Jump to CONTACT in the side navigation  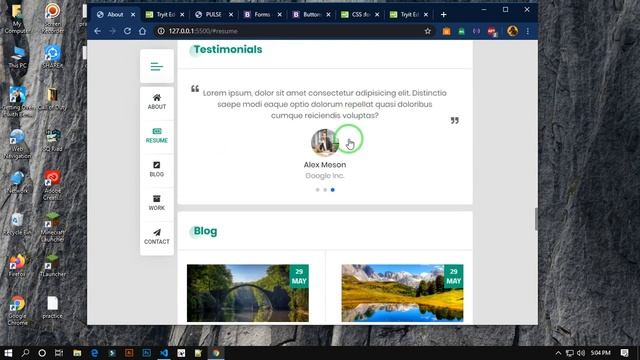pyautogui.click(x=157, y=237)
